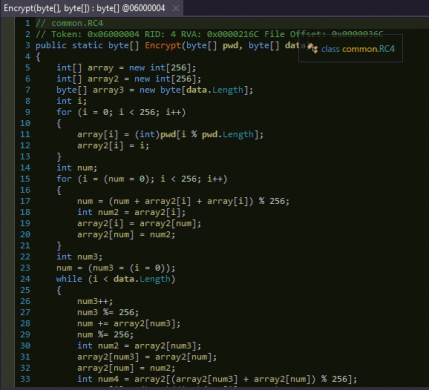Viewport: 429px width, 390px height.
Task: Click line number 10 in the gutter
Action: [25, 123]
